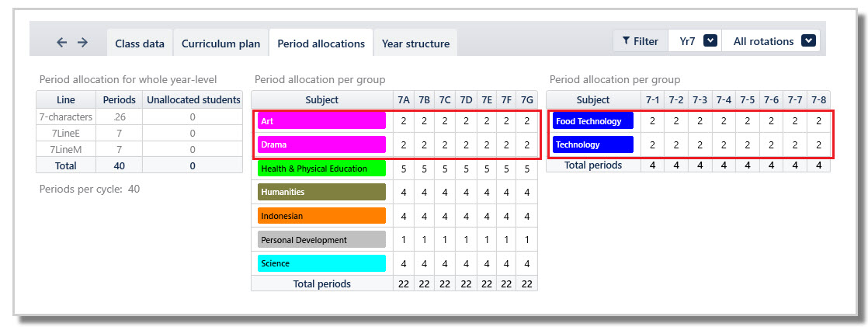Screen dimensions: 868x327
Task: Select the Year structure tab
Action: coord(415,43)
